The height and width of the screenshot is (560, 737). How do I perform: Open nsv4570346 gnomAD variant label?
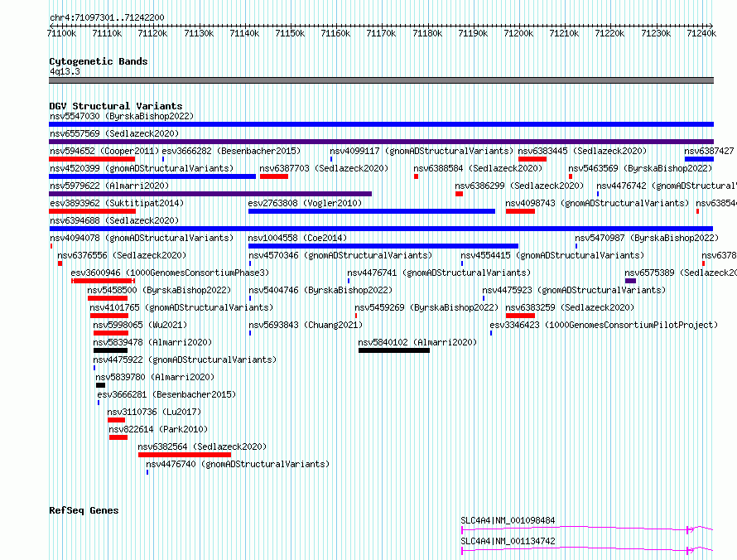(x=340, y=255)
